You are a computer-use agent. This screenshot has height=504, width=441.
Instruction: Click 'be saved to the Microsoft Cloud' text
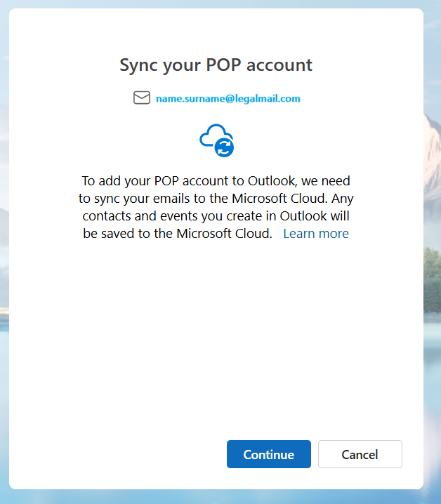(x=177, y=234)
